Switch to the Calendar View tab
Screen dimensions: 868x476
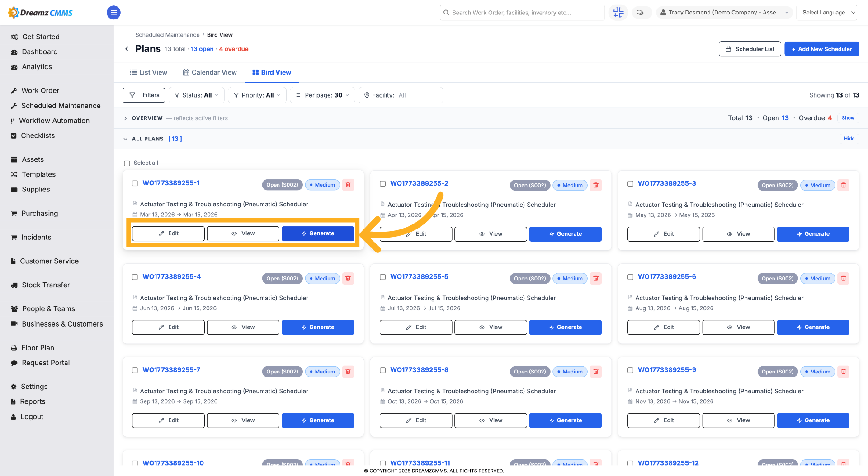(210, 72)
